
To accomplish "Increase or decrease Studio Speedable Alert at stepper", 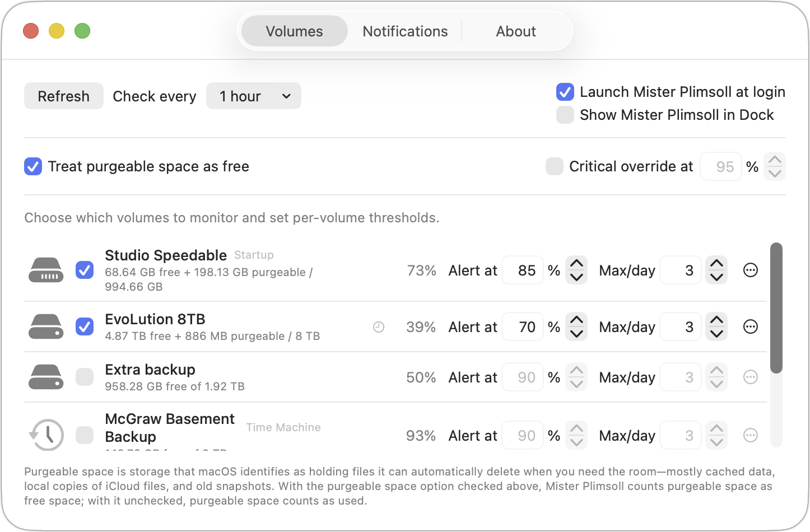I will point(576,270).
